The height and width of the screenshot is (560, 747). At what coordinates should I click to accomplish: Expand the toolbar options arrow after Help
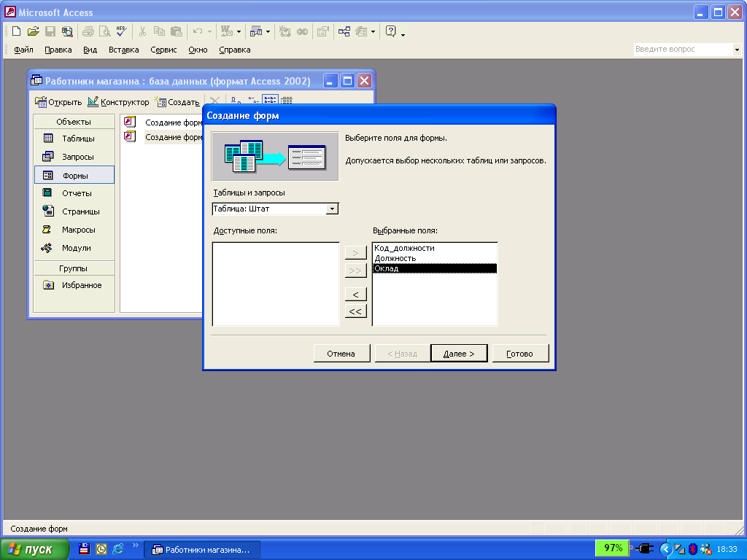(403, 34)
